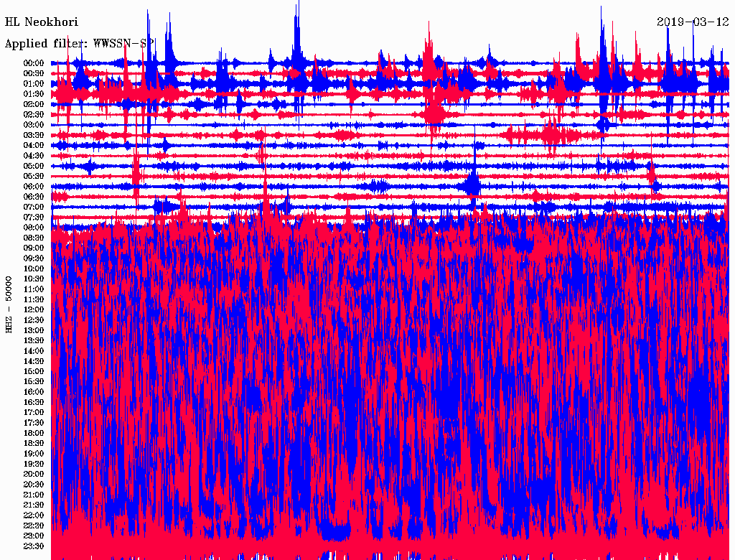Viewport: 735px width, 560px height.
Task: Select the 03:30 time label
Action: [x=34, y=135]
